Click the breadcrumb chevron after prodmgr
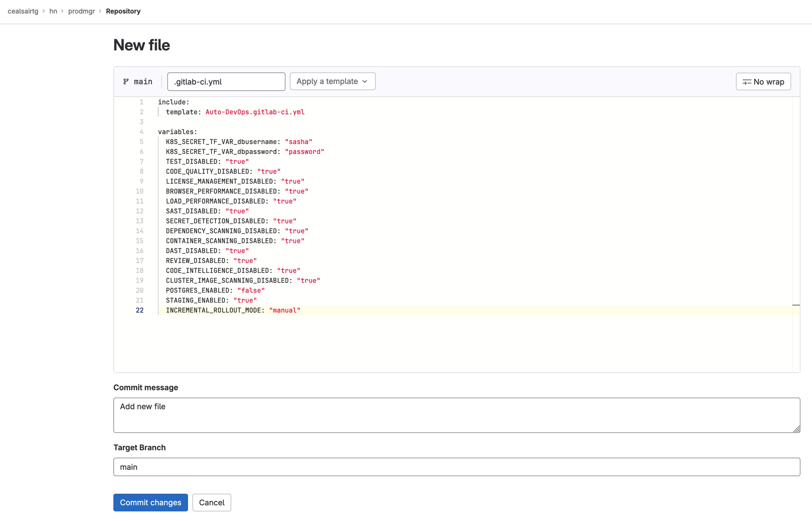812x521 pixels. [x=100, y=11]
